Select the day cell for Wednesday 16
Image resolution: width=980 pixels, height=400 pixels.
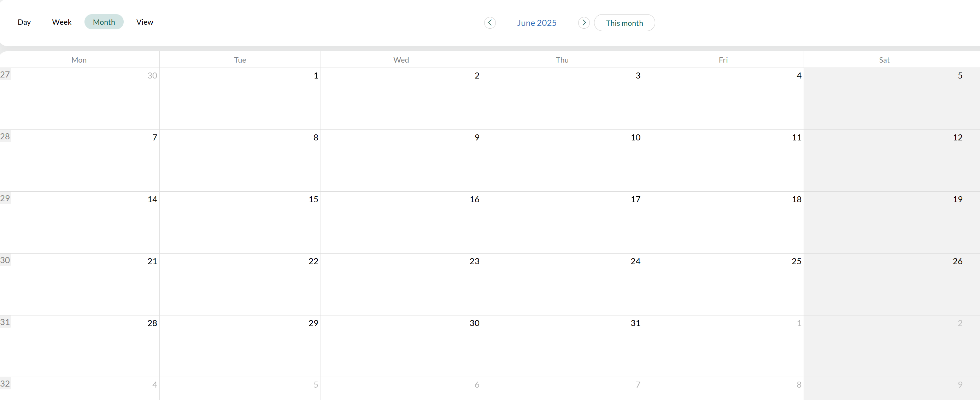click(x=401, y=223)
